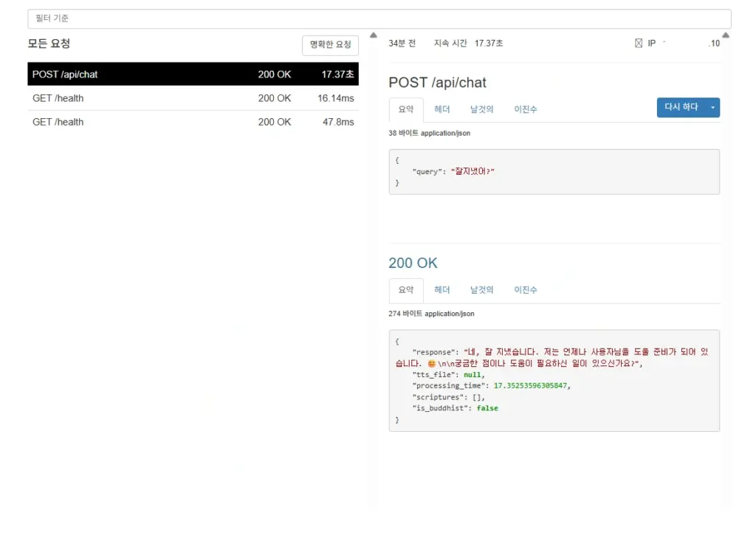The image size is (756, 541).
Task: Open the response 날것의 tab
Action: 481,290
